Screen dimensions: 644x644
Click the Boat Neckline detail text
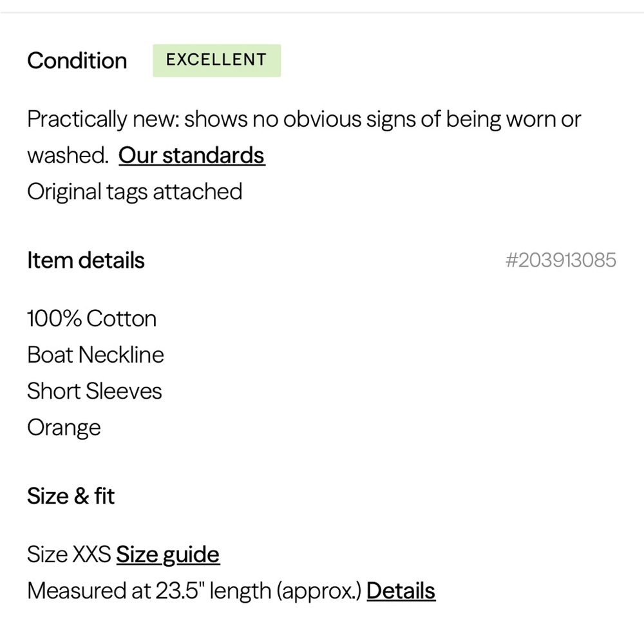[x=96, y=355]
